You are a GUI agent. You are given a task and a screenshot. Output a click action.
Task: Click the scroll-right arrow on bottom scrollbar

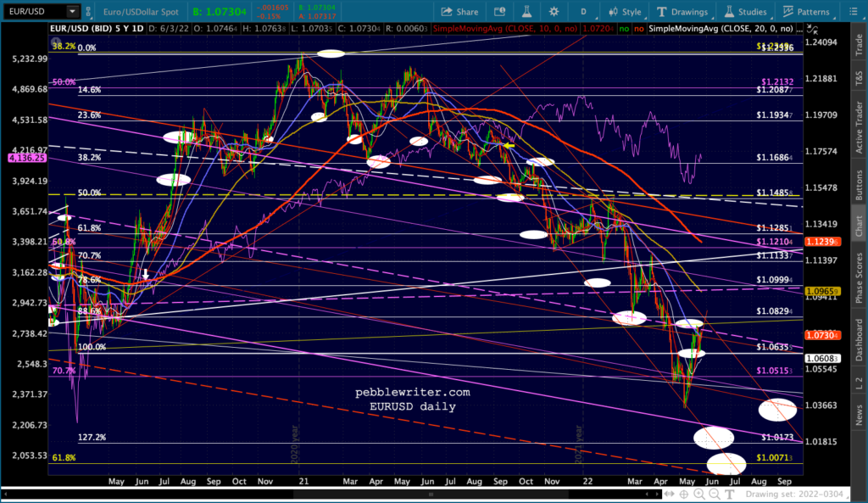click(658, 494)
